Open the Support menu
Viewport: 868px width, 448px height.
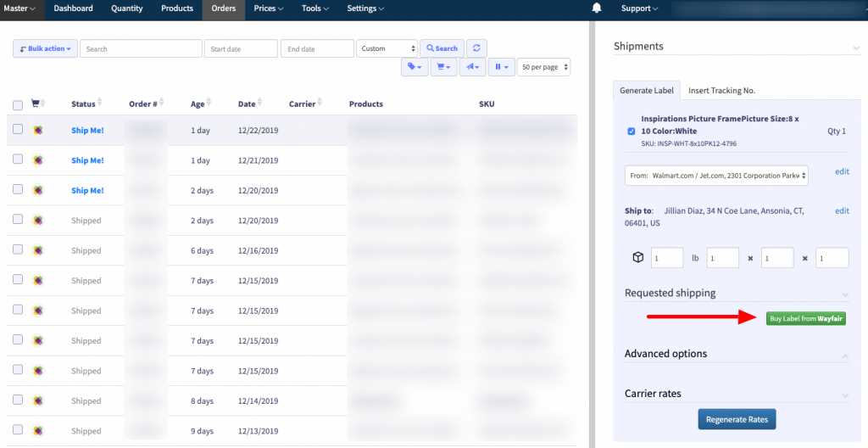coord(639,8)
